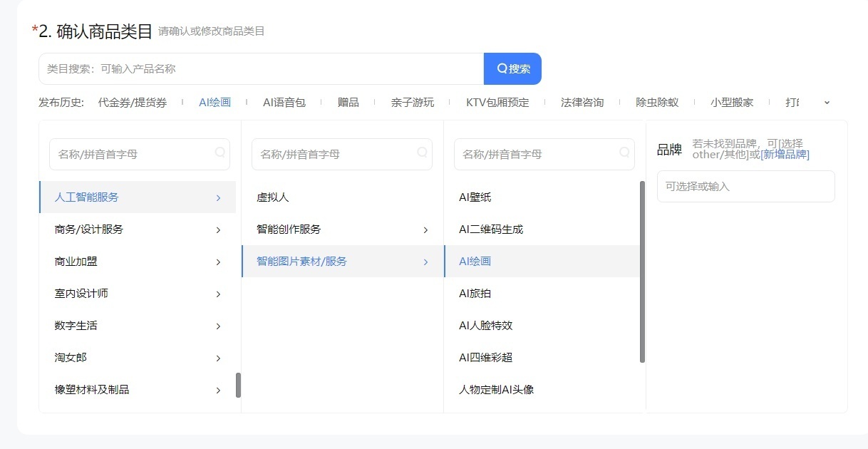Select the 人工智能服务 category

[88, 197]
